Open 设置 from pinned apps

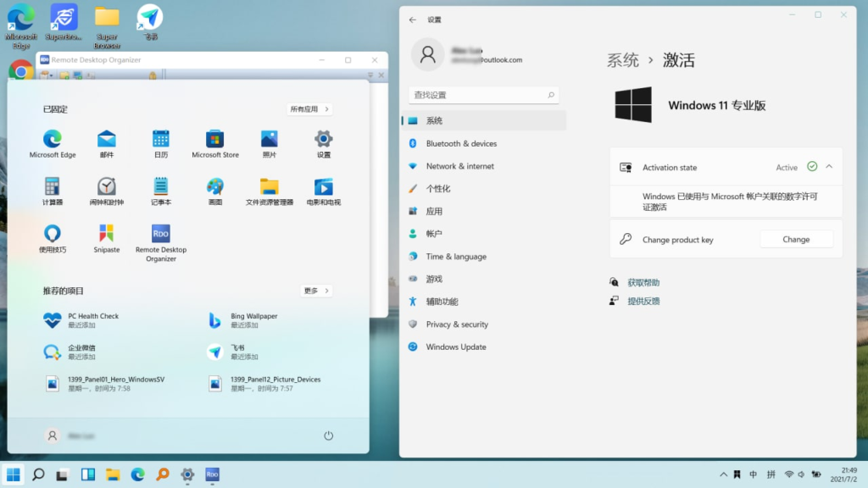click(x=323, y=144)
